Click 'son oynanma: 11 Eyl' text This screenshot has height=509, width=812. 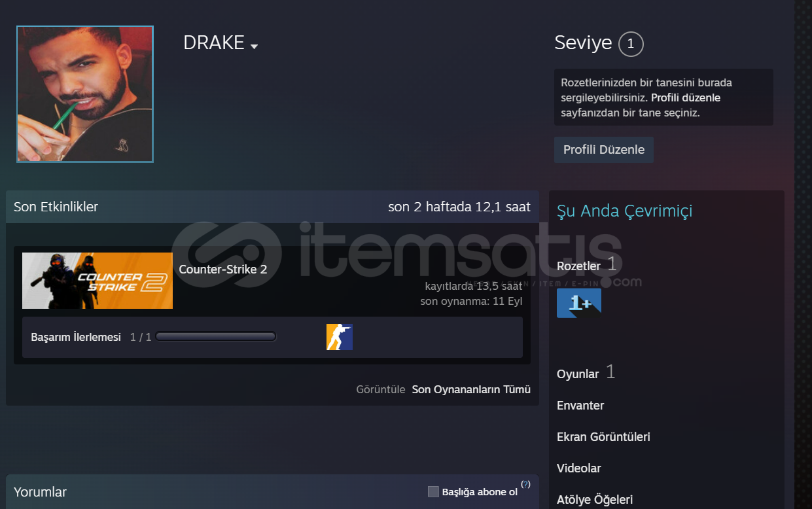471,302
